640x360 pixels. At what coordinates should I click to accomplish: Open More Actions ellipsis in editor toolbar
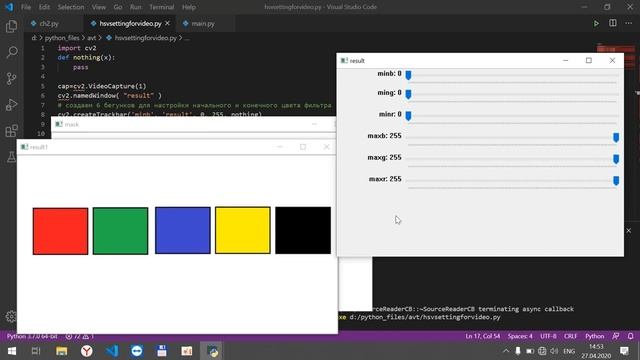click(629, 23)
